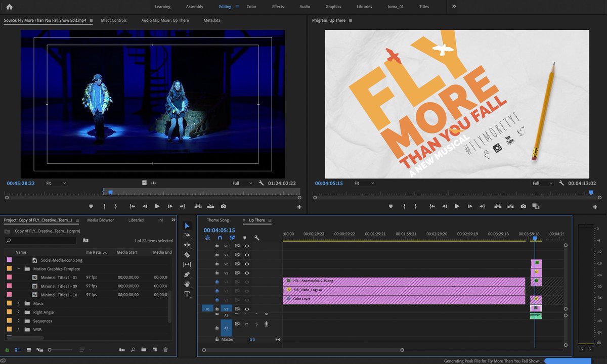Screen dimensions: 607x364
Task: Select the Hand tool
Action: (x=187, y=284)
